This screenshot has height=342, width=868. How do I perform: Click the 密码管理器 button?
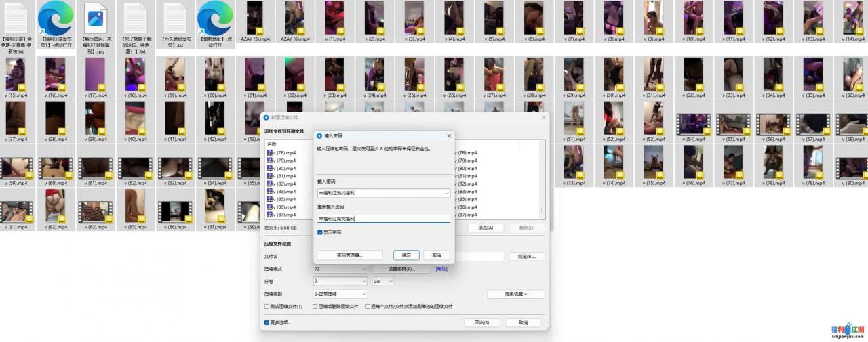349,255
